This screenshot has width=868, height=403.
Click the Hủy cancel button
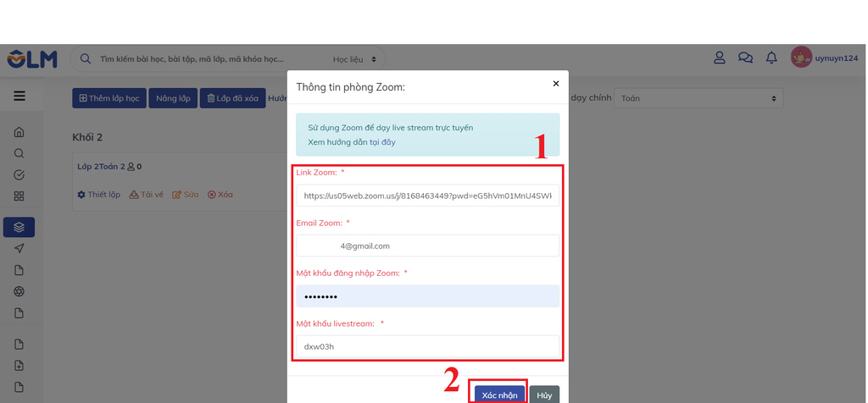coord(544,395)
